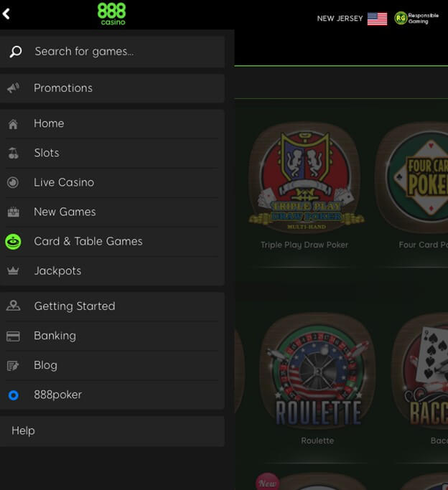Open Triple Play Draw Poker game thumbnail
This screenshot has width=448, height=490.
(x=305, y=178)
